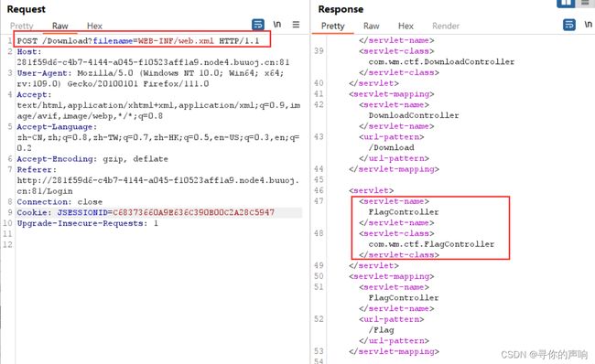
Task: Select the Request Raw tab
Action: coord(59,26)
